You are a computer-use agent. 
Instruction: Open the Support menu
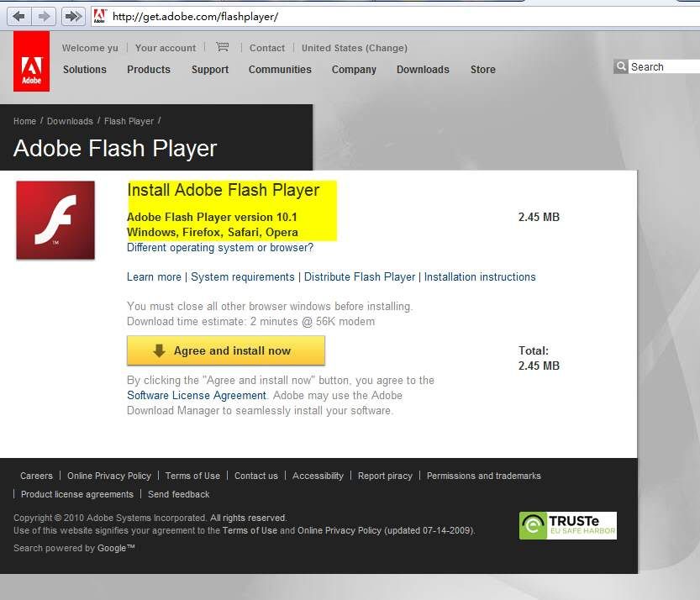[x=210, y=70]
